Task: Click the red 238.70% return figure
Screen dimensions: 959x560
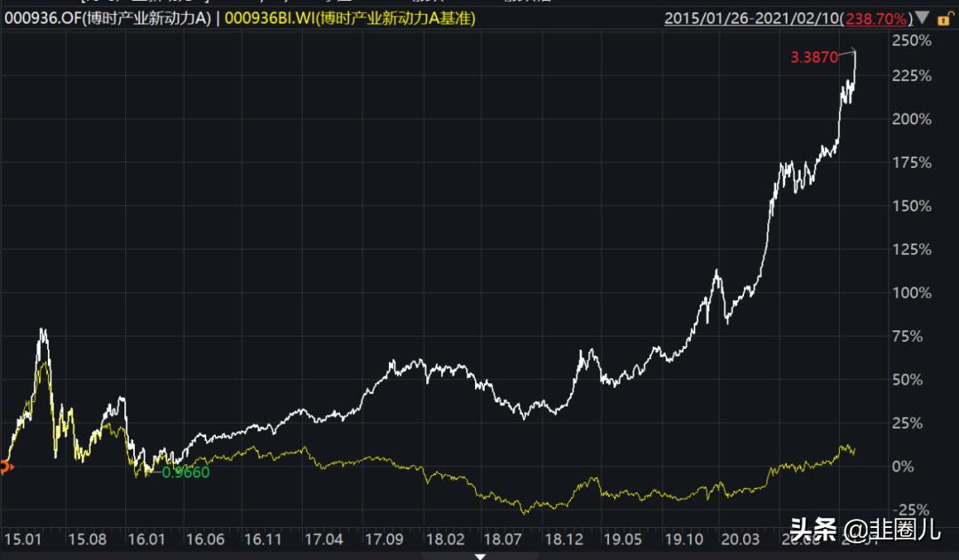Action: (876, 19)
